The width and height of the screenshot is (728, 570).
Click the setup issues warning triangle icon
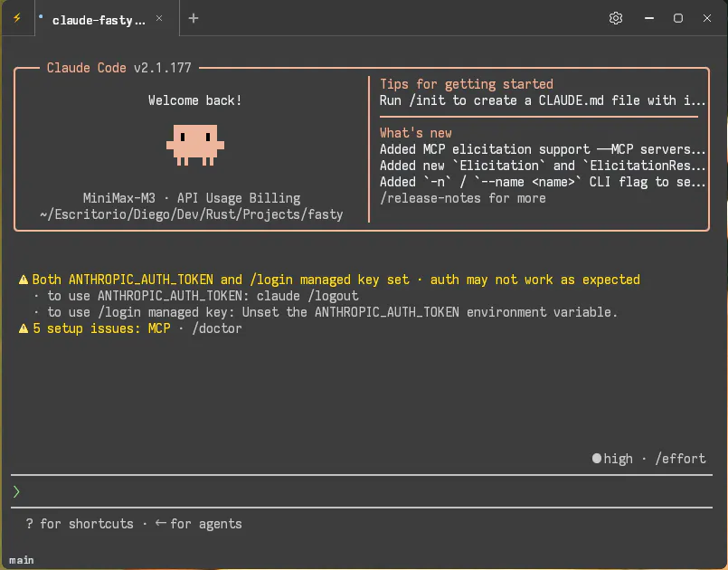tap(24, 329)
